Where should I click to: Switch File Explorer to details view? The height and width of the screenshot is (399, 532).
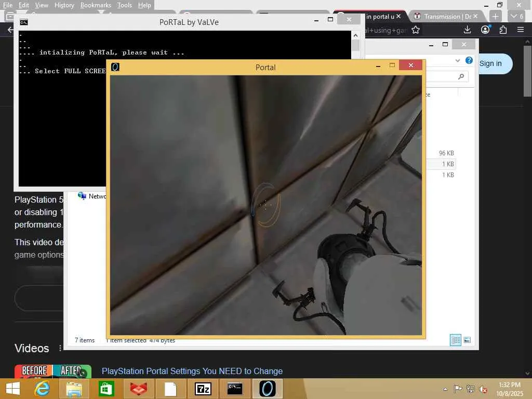455,340
